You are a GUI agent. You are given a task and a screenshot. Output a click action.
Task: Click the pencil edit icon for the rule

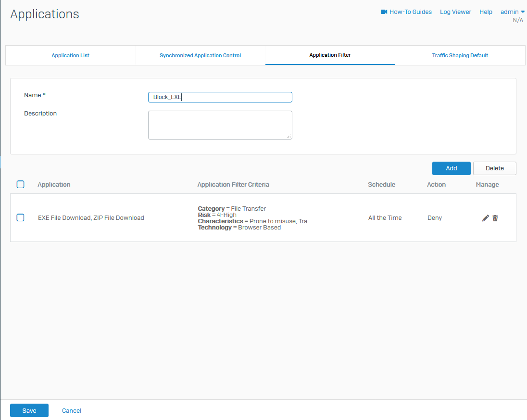pyautogui.click(x=485, y=218)
